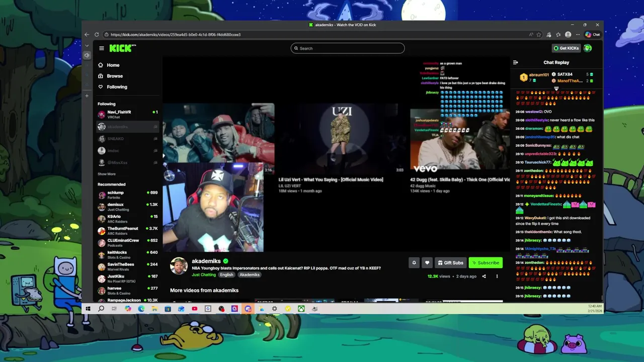Open Home in the Kick sidebar
Image resolution: width=644 pixels, height=362 pixels.
pyautogui.click(x=113, y=65)
